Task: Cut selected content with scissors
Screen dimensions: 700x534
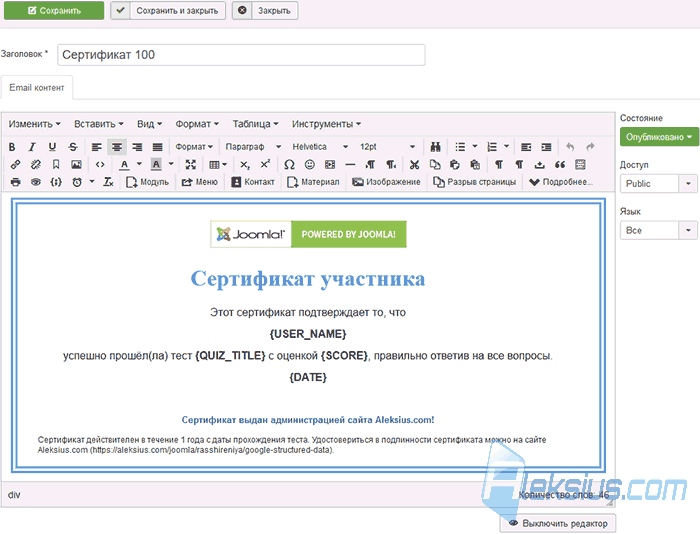Action: pos(414,165)
